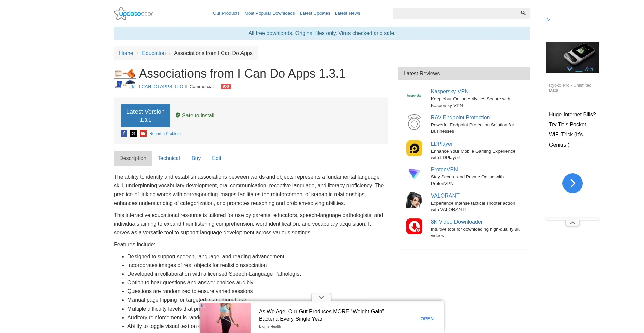
Task: Click the 'Latest Reviews' panel header
Action: (464, 74)
